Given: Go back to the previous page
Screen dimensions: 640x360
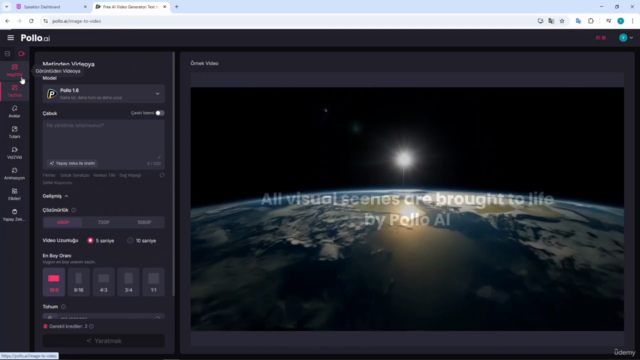Looking at the screenshot, I should pyautogui.click(x=7, y=21).
